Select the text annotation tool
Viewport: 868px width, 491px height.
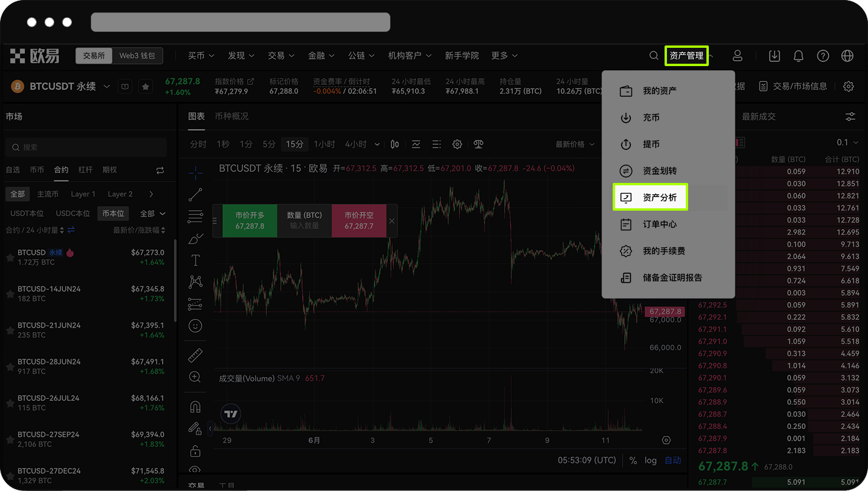195,260
